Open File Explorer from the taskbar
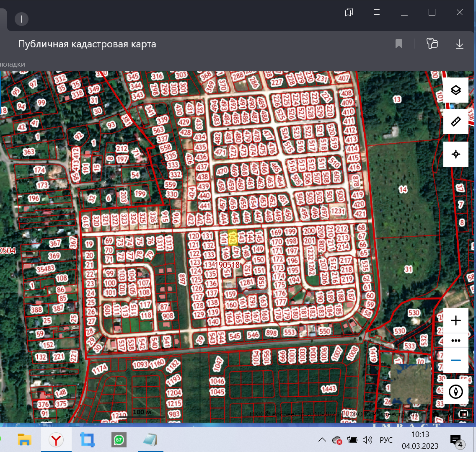Image resolution: width=476 pixels, height=452 pixels. click(x=25, y=440)
